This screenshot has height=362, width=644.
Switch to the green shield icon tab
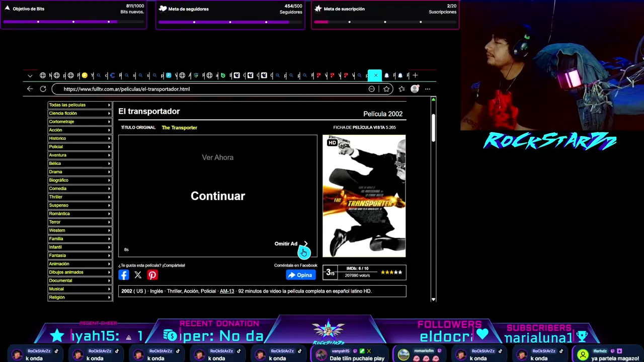pyautogui.click(x=196, y=75)
